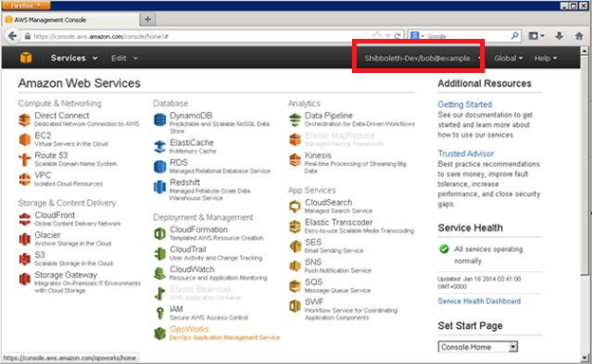Open a new tab with plus button
The image size is (592, 364).
tap(148, 19)
